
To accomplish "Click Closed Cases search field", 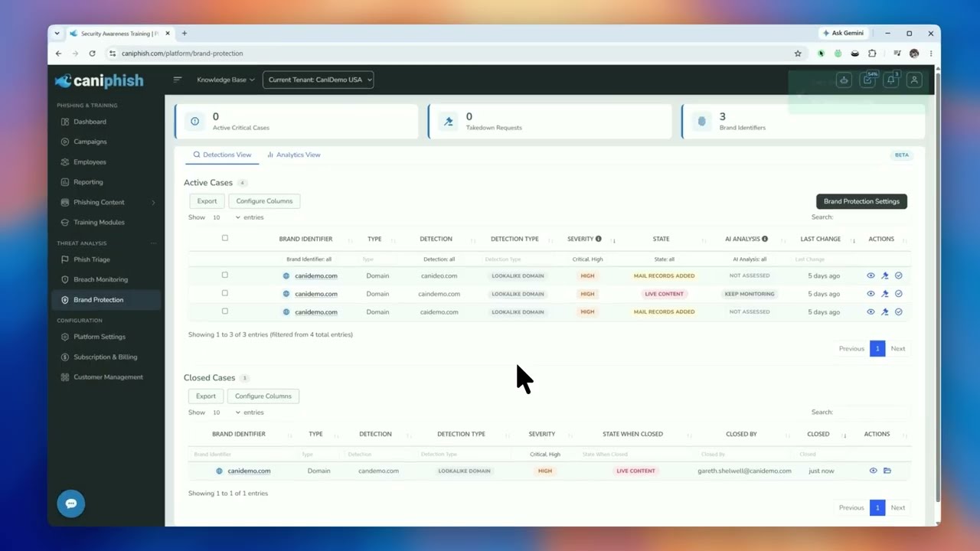I will point(873,412).
